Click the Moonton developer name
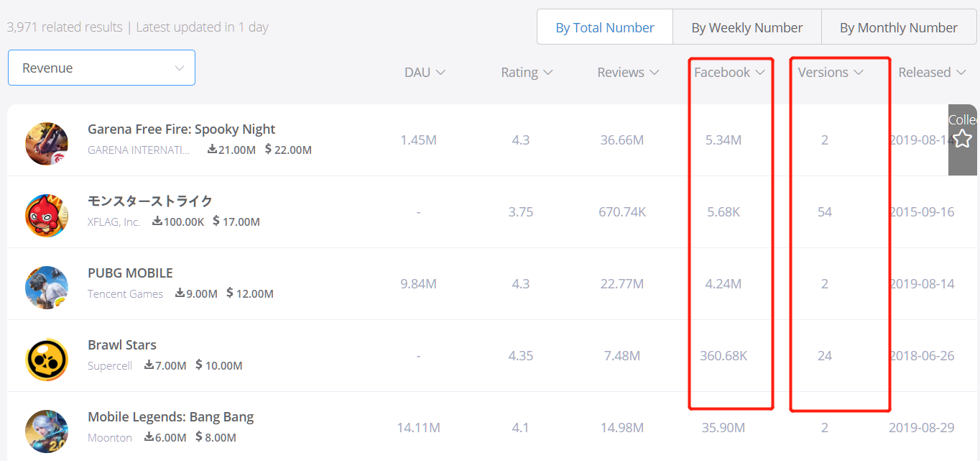This screenshot has height=461, width=980. coord(110,437)
